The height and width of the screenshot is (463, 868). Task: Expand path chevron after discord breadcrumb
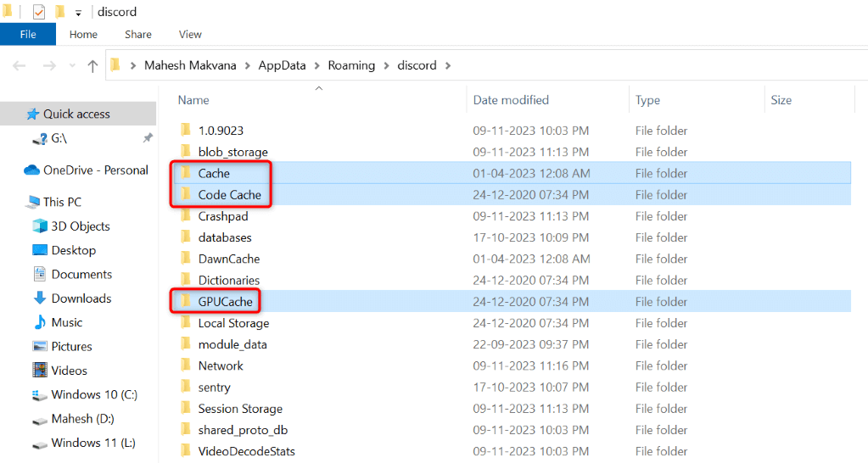click(448, 65)
